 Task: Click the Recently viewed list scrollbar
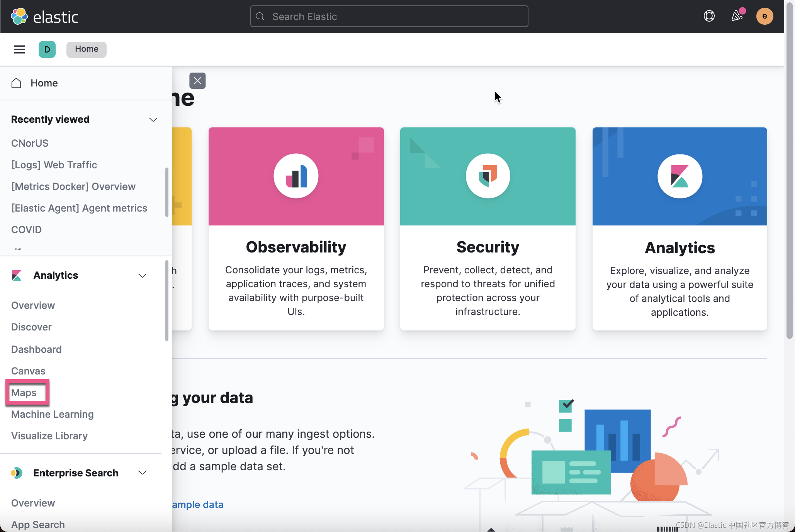click(167, 192)
